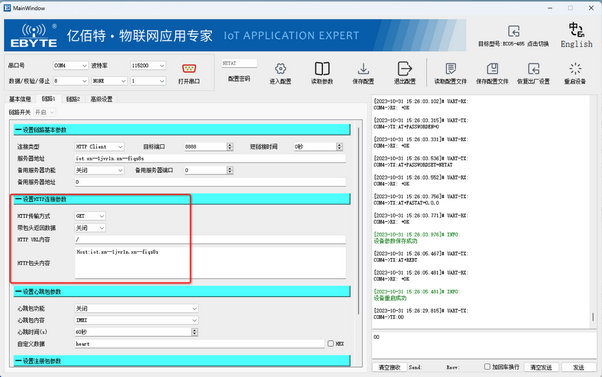Click the 保存配置 download icon
This screenshot has height=377, width=602.
coord(363,69)
